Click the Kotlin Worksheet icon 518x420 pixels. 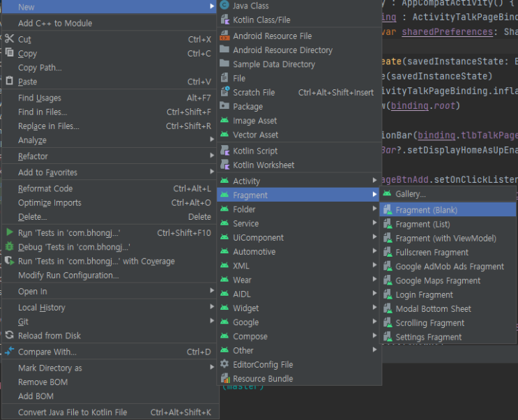pos(224,165)
